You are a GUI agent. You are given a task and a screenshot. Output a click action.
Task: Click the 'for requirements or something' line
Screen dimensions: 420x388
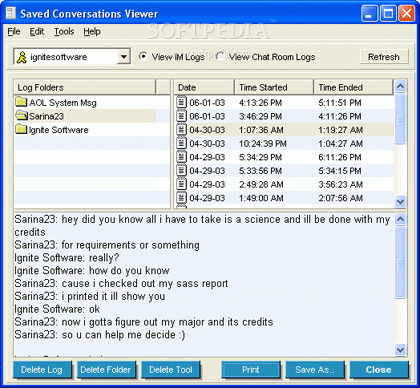click(107, 245)
